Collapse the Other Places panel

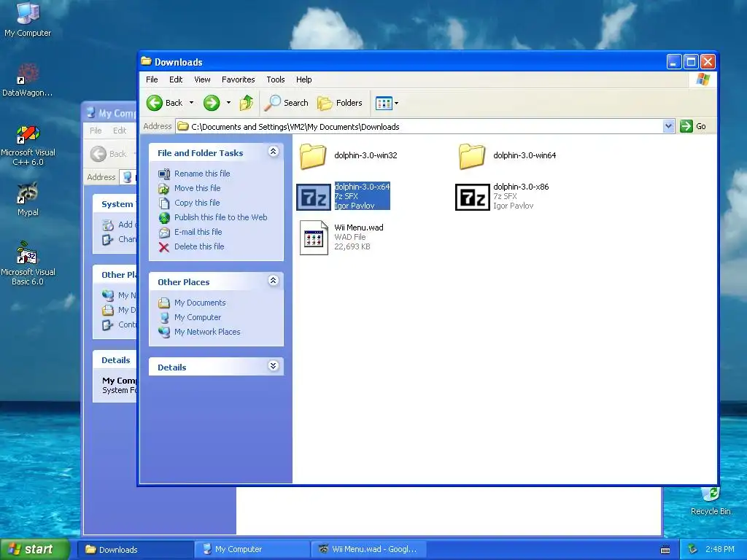[273, 281]
